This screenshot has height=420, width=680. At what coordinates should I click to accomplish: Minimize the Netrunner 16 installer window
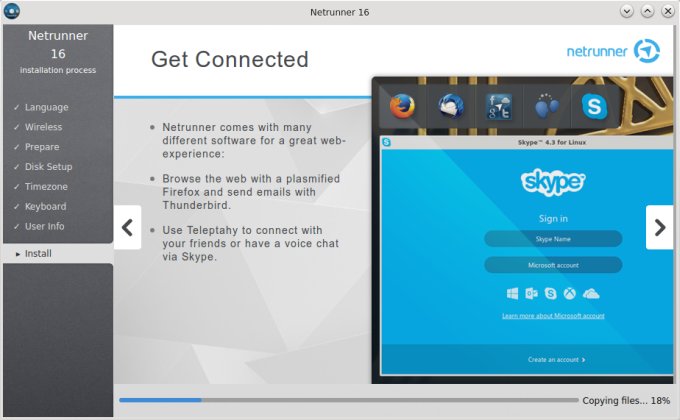point(627,11)
